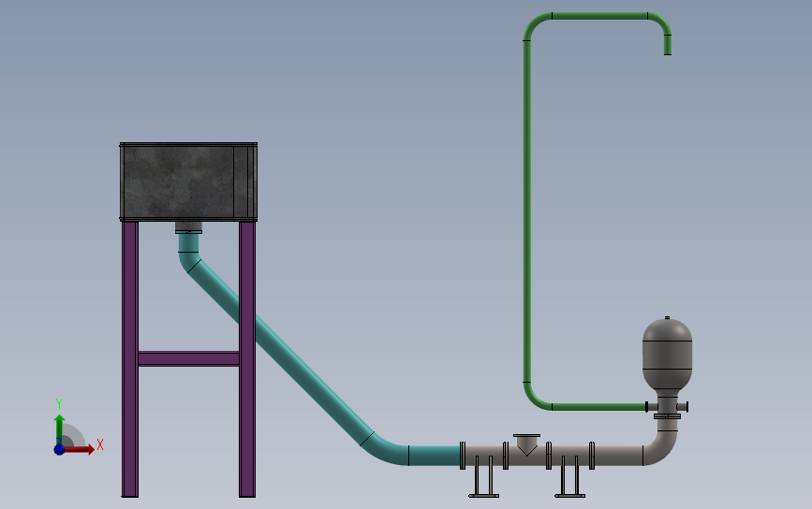Select the outlet nozzle beneath the tank
Image resolution: width=812 pixels, height=509 pixels.
pos(188,227)
